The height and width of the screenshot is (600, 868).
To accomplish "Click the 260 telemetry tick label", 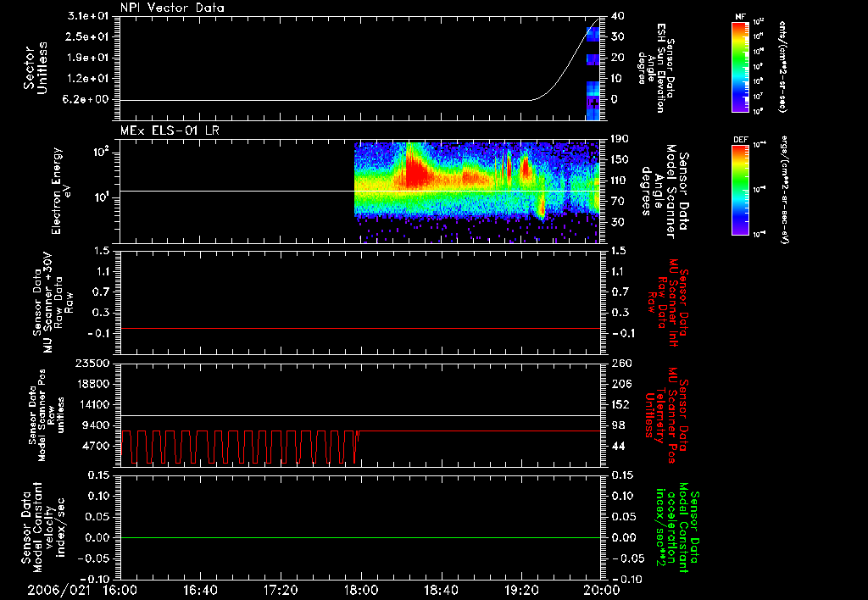I will (621, 364).
